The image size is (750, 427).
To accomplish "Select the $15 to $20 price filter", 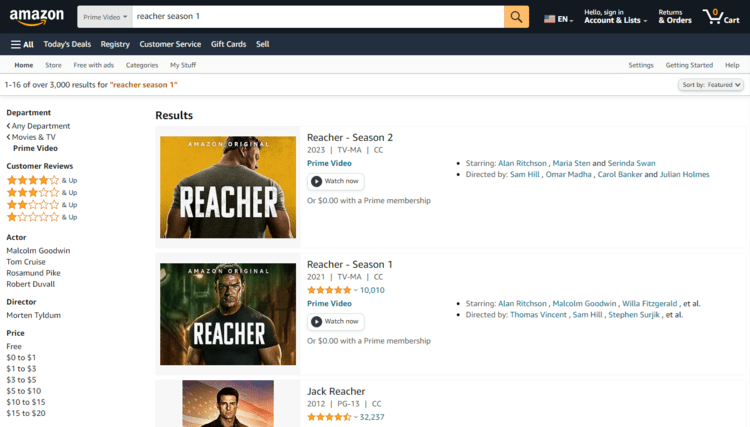I will [x=26, y=413].
